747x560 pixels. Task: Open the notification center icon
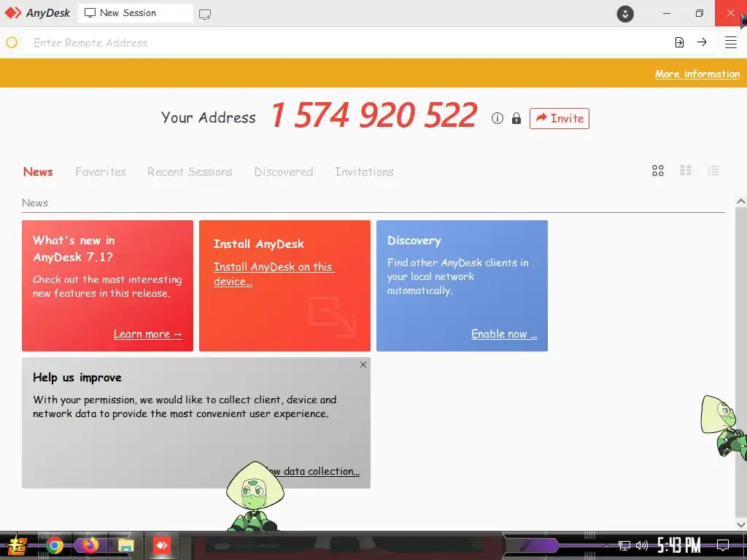[723, 545]
